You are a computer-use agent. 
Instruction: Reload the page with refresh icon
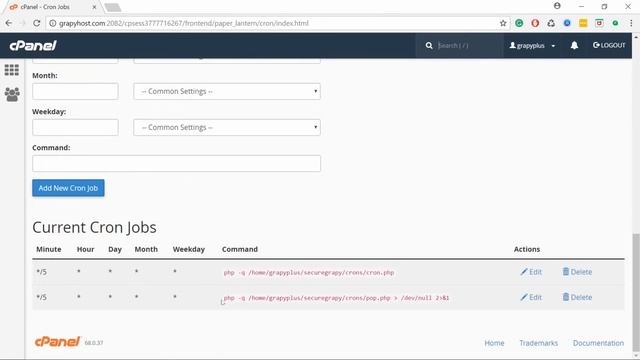[x=36, y=23]
